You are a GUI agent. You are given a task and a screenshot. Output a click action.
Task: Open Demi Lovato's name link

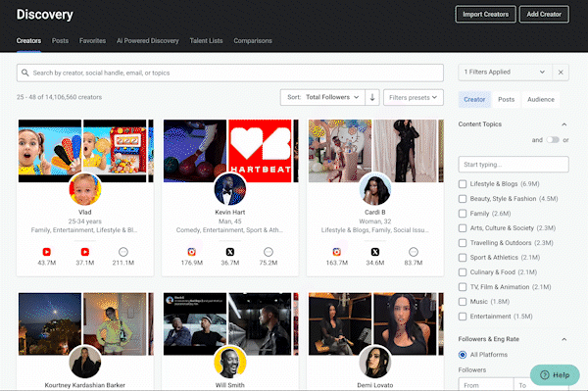[375, 385]
